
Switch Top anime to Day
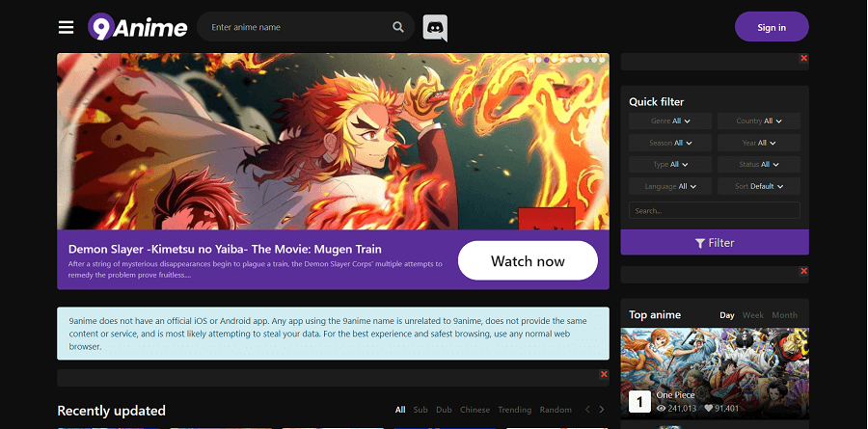point(727,315)
